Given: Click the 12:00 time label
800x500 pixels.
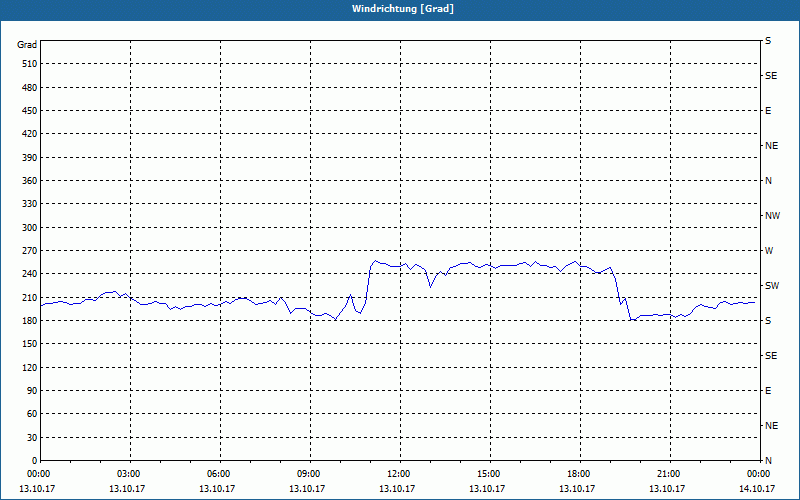Looking at the screenshot, I should point(398,474).
